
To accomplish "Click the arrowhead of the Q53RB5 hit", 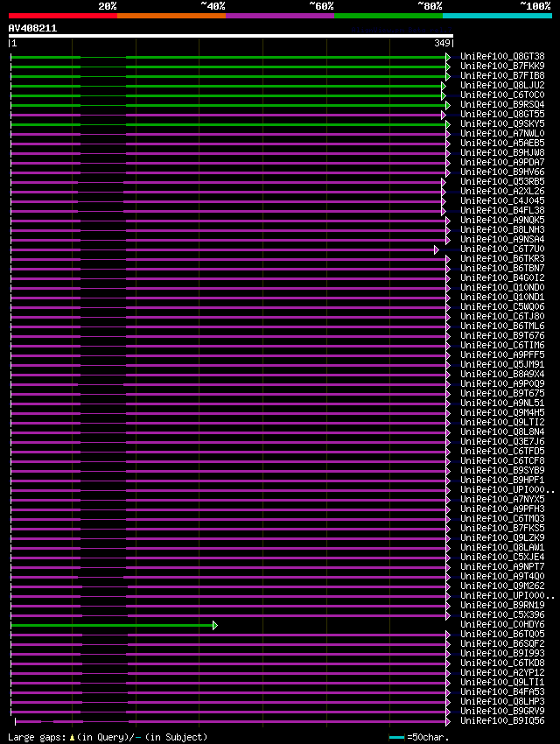I will (x=444, y=182).
